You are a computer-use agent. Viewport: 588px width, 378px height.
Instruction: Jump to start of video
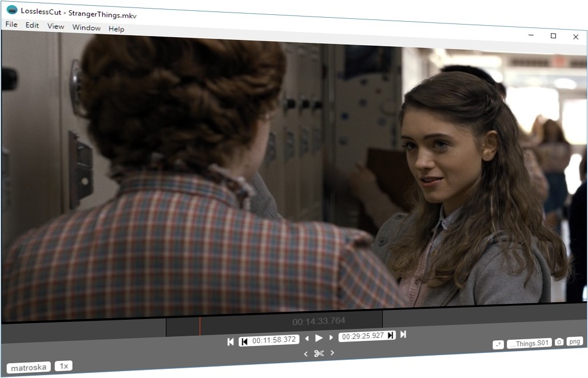(x=231, y=341)
